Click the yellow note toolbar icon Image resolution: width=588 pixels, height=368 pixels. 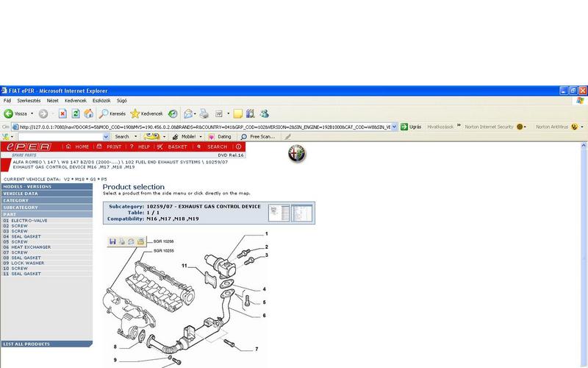[237, 113]
